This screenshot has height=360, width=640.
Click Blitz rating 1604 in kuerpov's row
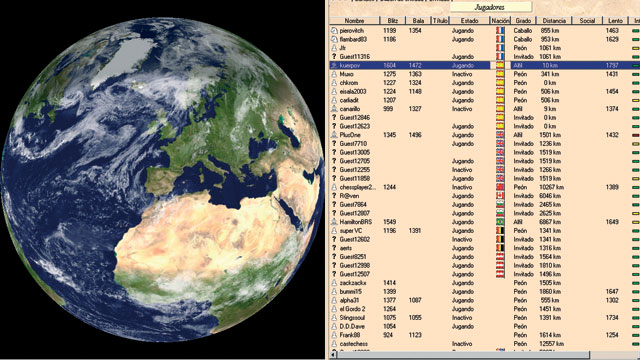(389, 65)
